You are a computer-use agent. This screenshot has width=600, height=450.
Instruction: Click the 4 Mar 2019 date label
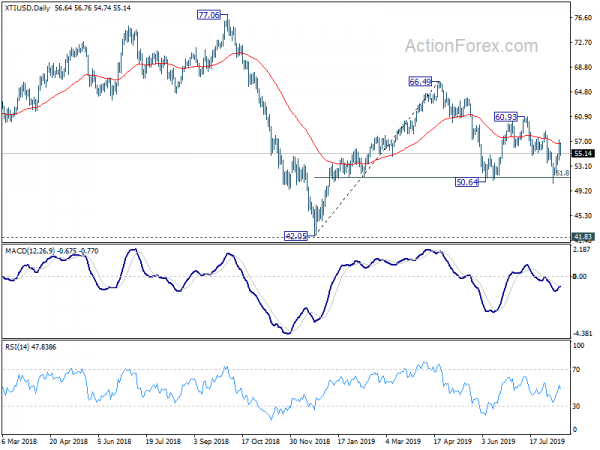pos(403,442)
